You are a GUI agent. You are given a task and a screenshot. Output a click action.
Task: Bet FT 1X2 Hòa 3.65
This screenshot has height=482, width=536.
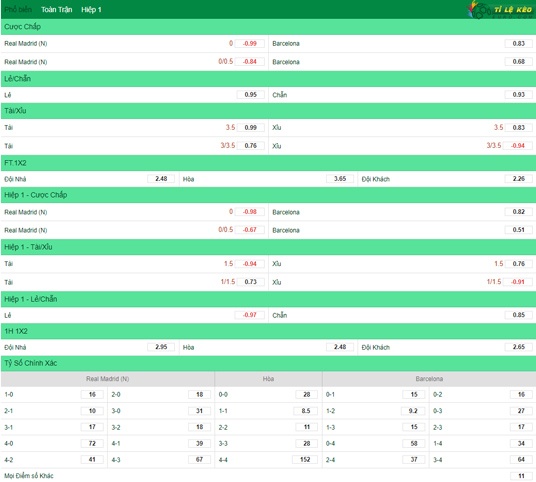point(340,178)
